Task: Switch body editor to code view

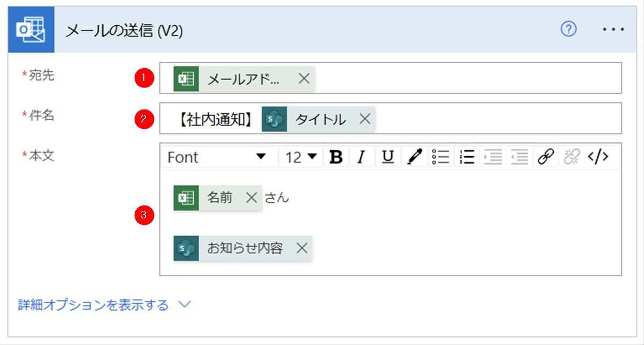Action: click(x=597, y=157)
